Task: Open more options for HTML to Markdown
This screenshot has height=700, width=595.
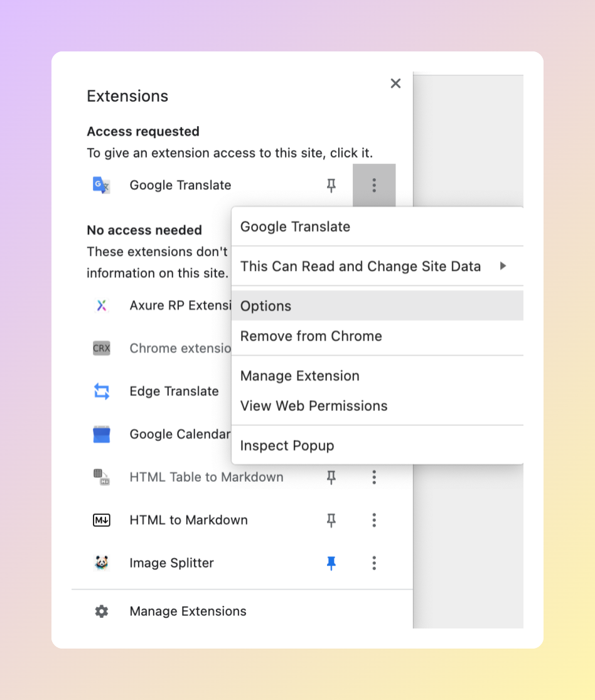Action: 374,520
